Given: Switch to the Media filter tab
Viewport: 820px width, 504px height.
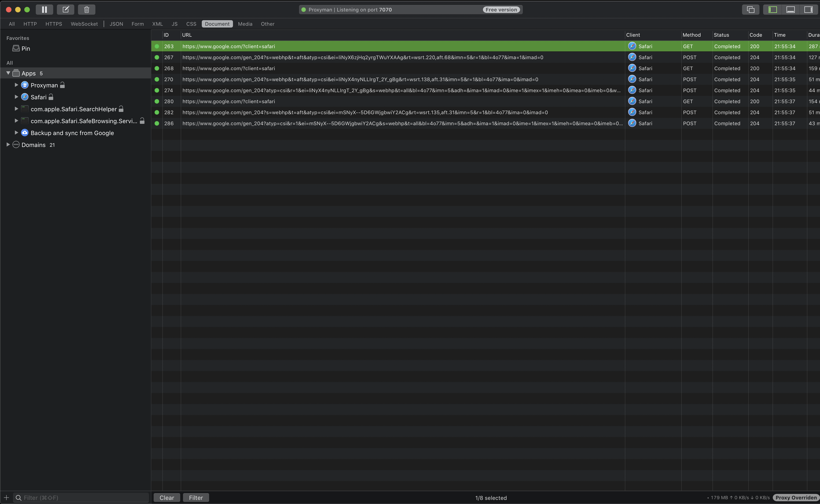Looking at the screenshot, I should (x=245, y=24).
